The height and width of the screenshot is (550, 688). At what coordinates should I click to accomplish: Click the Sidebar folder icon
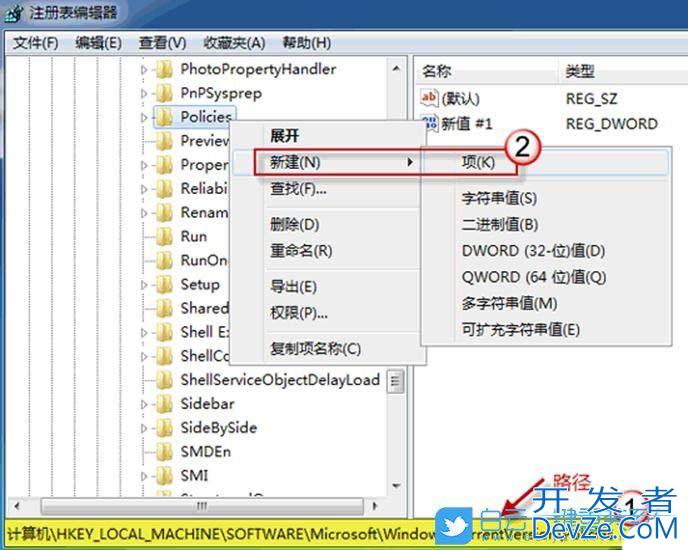pos(165,404)
